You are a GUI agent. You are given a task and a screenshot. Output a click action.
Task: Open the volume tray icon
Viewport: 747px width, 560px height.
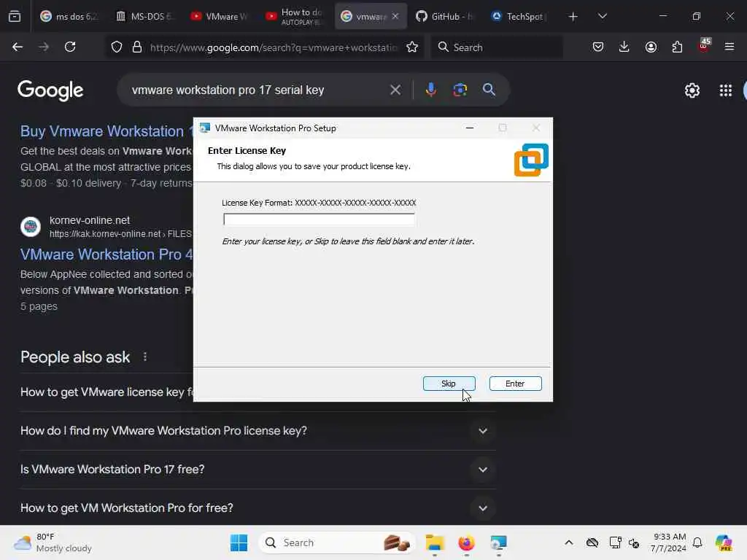click(634, 542)
